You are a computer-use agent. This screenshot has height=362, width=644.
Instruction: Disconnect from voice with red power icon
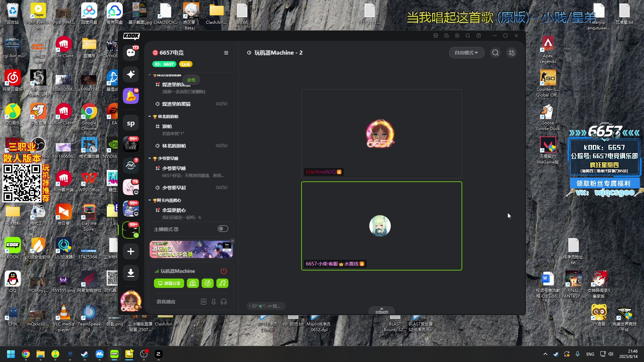pos(224,271)
